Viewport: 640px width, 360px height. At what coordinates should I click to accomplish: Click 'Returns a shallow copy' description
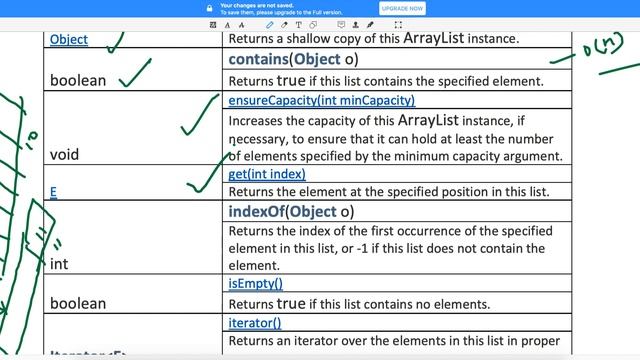pos(373,38)
